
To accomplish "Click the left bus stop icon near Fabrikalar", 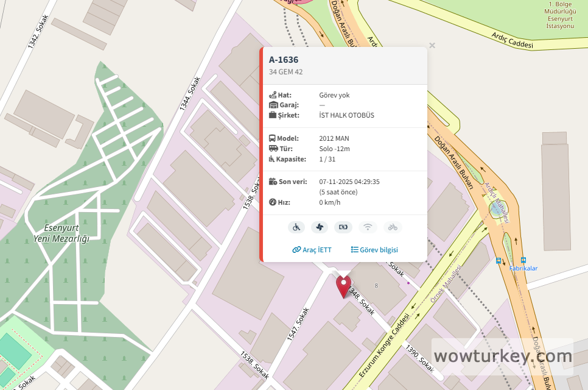I will [499, 260].
